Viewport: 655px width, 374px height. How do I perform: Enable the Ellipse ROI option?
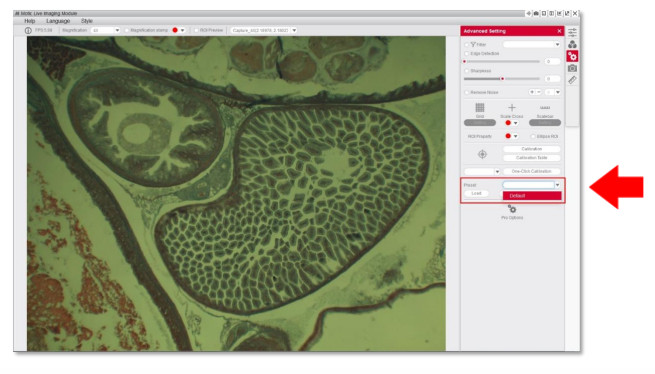click(x=533, y=137)
